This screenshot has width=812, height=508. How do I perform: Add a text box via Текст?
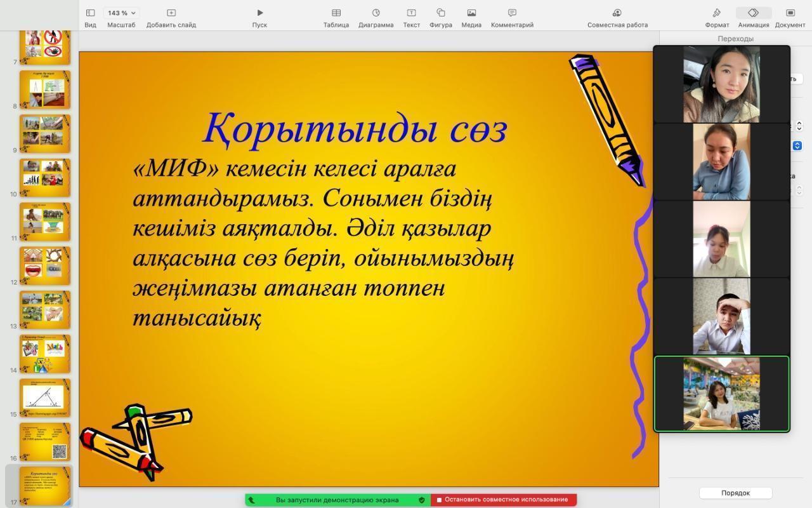click(x=411, y=13)
